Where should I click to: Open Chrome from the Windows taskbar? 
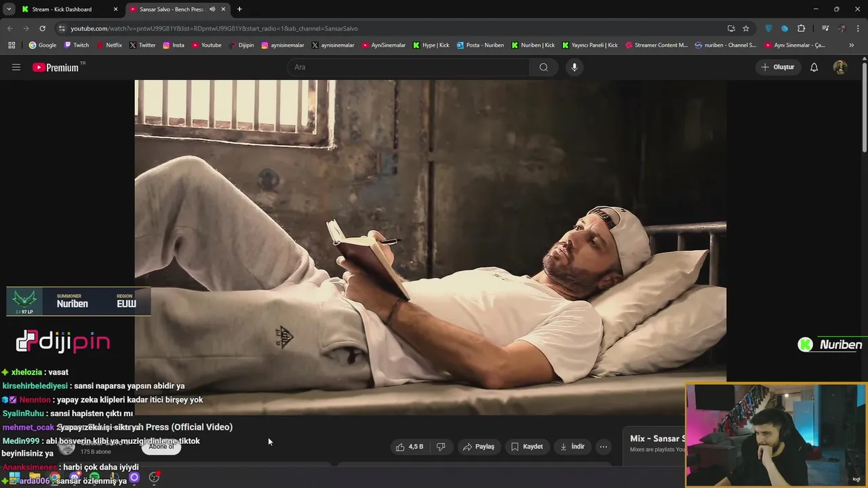pyautogui.click(x=55, y=478)
